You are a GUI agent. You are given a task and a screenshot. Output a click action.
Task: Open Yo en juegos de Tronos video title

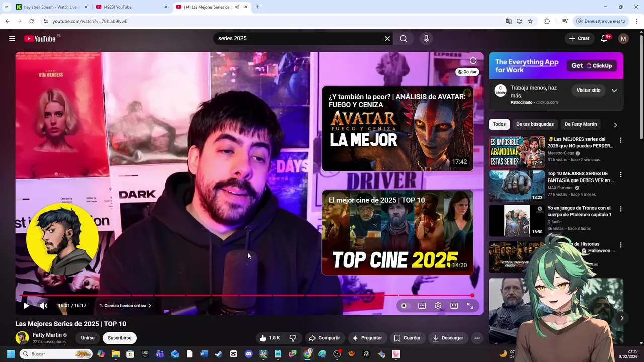(x=580, y=211)
